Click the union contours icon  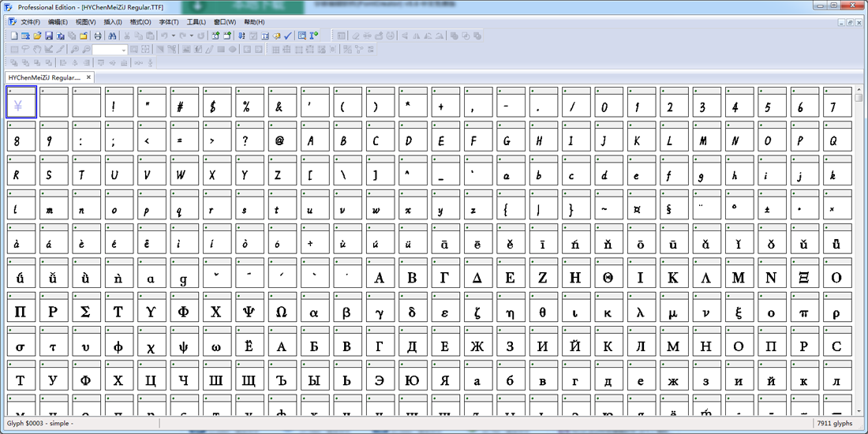[x=454, y=36]
